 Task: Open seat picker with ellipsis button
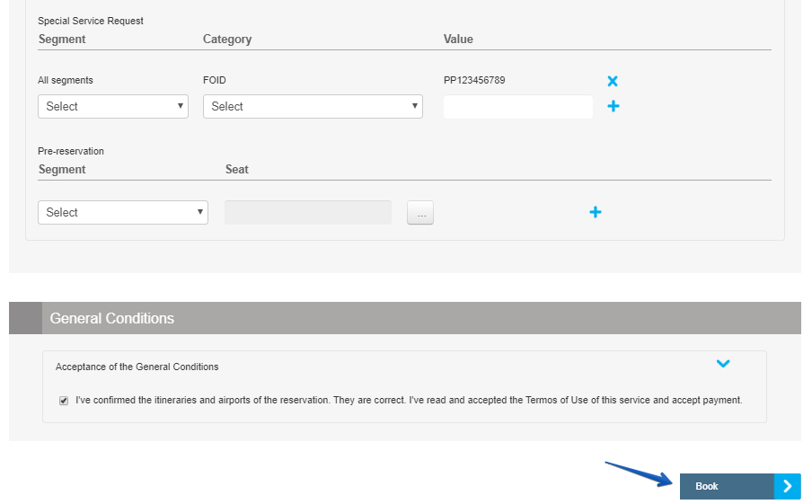420,212
